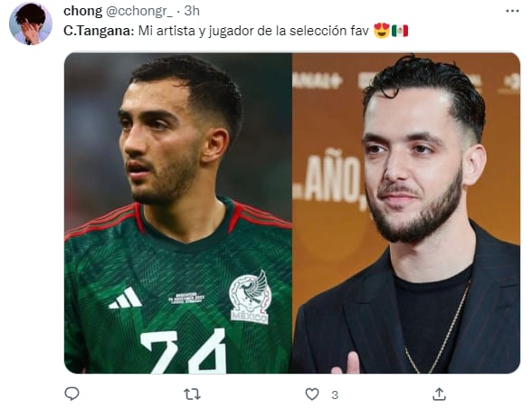The image size is (532, 409).
Task: Open chong's profile avatar picture
Action: click(x=31, y=24)
